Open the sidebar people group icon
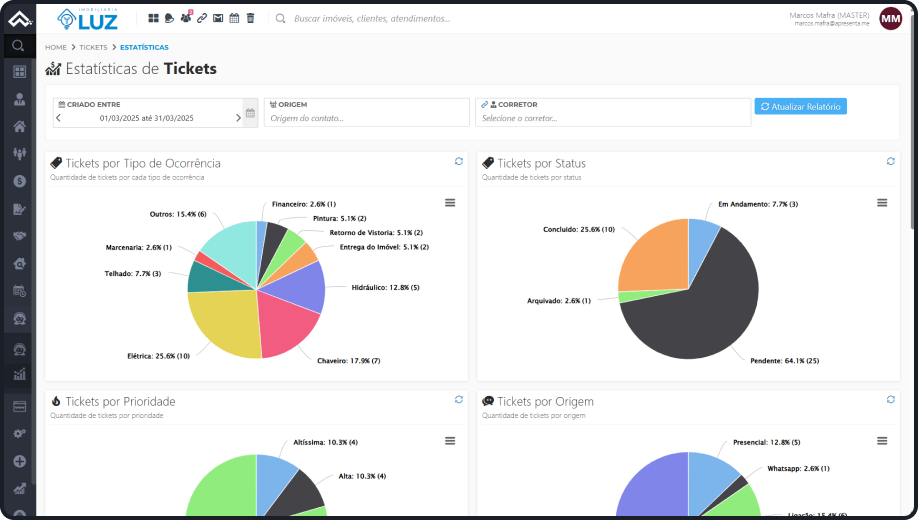 coord(19,153)
